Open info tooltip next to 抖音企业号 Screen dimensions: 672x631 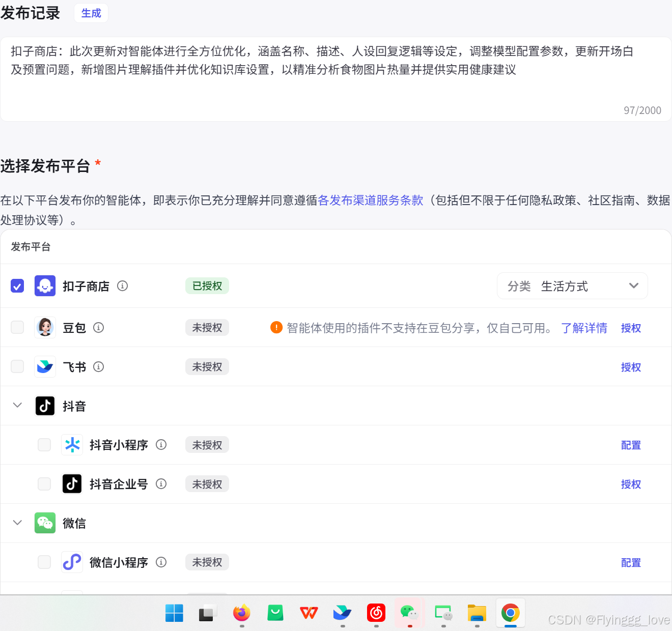tap(161, 484)
